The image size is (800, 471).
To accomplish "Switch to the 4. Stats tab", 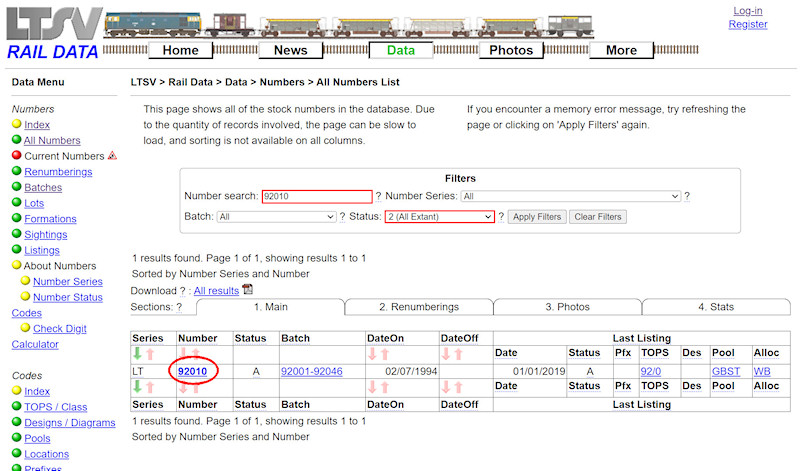I will [x=716, y=307].
